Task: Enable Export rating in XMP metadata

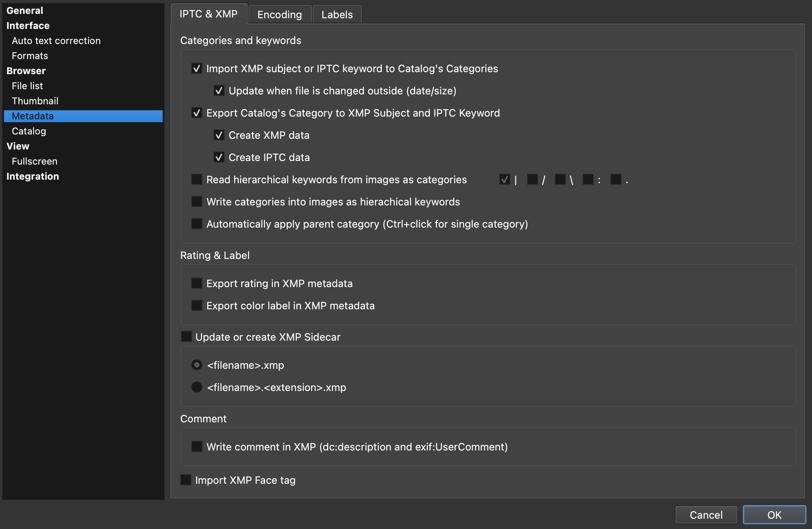Action: [x=197, y=284]
